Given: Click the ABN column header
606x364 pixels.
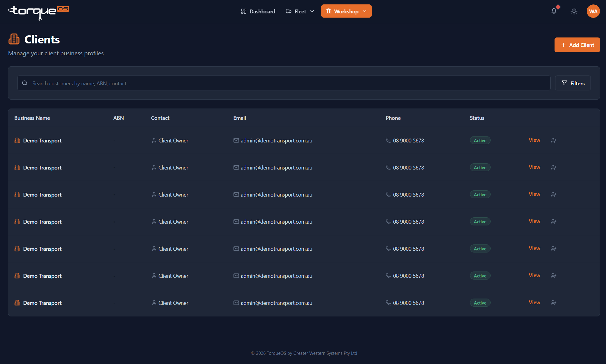Looking at the screenshot, I should pos(118,118).
